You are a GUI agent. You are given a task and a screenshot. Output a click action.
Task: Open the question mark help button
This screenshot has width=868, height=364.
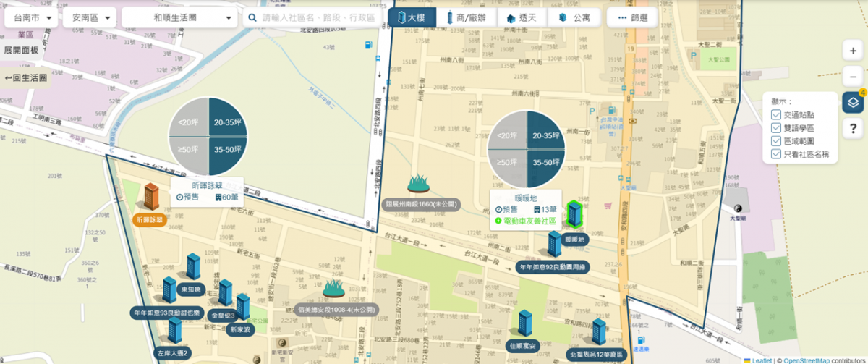click(854, 129)
